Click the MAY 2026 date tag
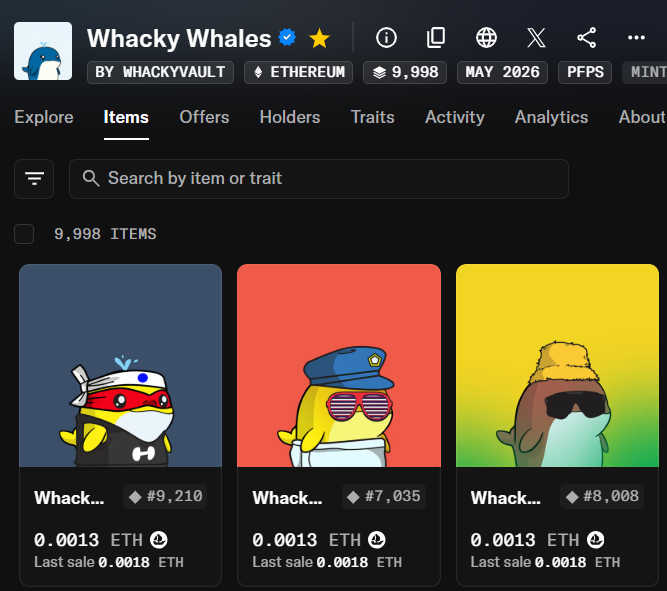Image resolution: width=667 pixels, height=591 pixels. pos(502,72)
